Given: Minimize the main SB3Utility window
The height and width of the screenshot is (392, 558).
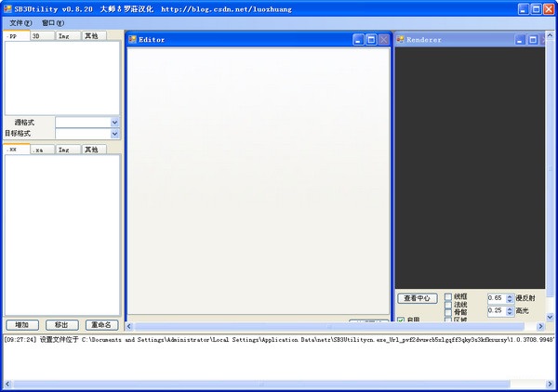Looking at the screenshot, I should click(523, 9).
